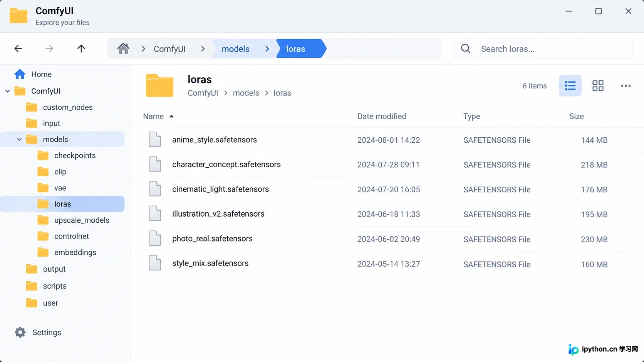Collapse the models tree node

pyautogui.click(x=19, y=139)
